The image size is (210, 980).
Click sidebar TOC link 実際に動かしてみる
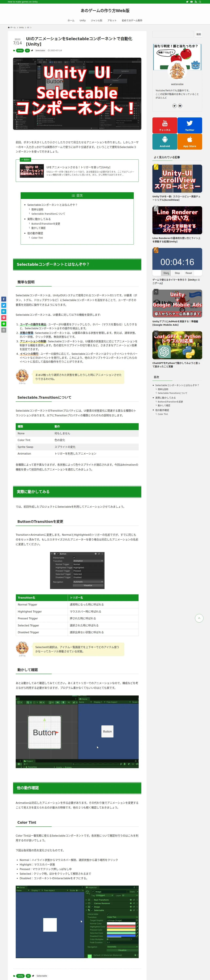click(x=165, y=398)
